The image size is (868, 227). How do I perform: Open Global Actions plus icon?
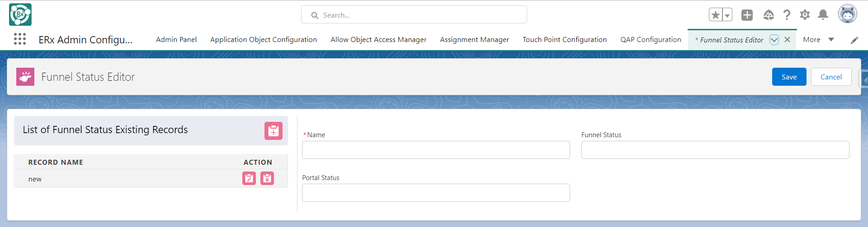point(747,15)
